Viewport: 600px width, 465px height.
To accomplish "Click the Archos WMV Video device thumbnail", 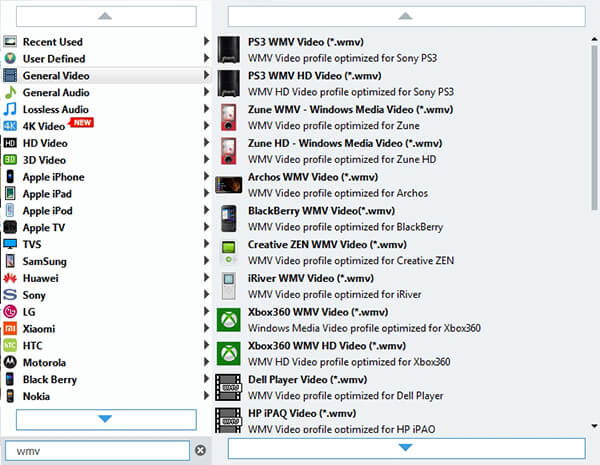I will [x=228, y=185].
